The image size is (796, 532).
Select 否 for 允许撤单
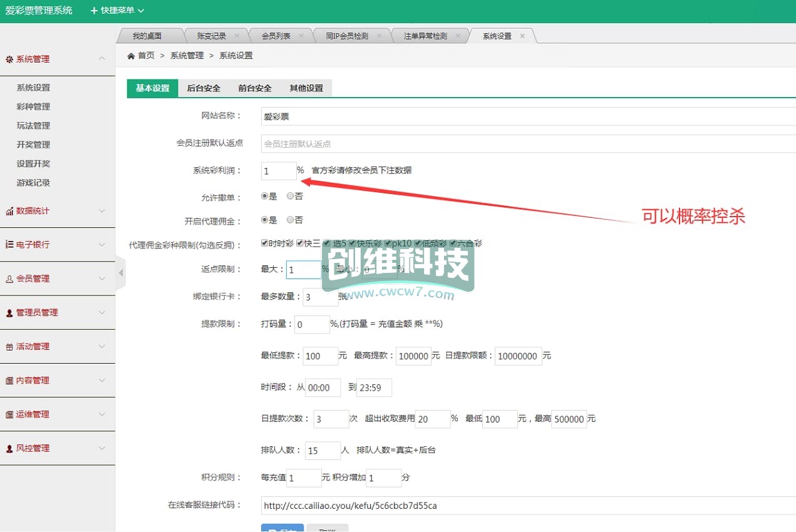pyautogui.click(x=290, y=196)
